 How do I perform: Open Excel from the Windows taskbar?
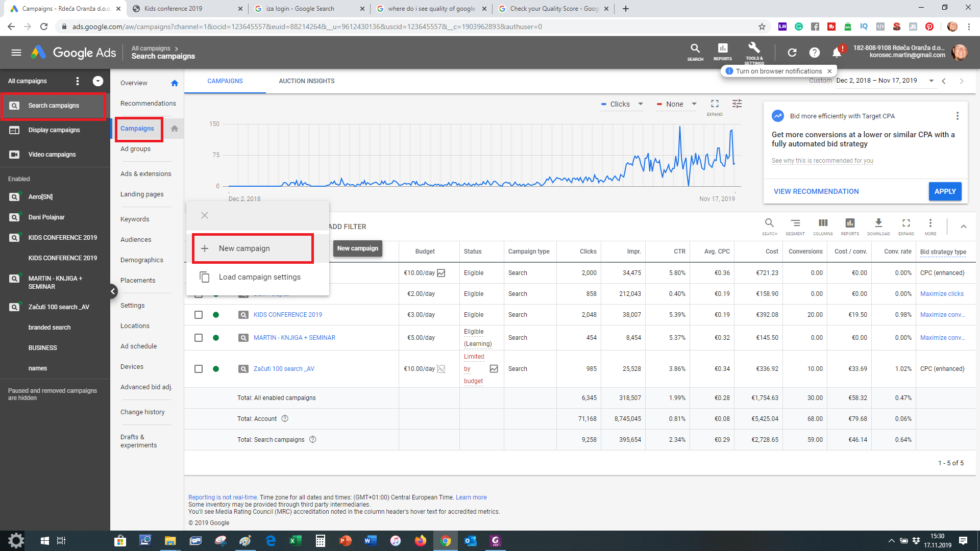pyautogui.click(x=296, y=541)
